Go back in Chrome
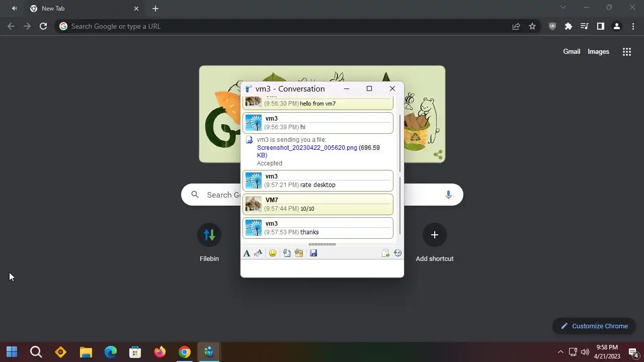The width and height of the screenshot is (644, 362). pos(11,26)
